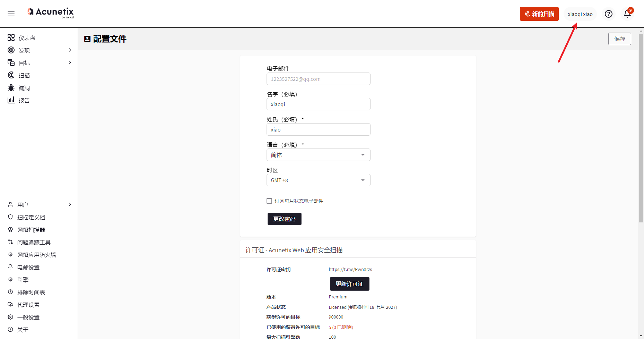Open the 语言 dropdown showing 简体
The width and height of the screenshot is (644, 339).
tap(318, 155)
